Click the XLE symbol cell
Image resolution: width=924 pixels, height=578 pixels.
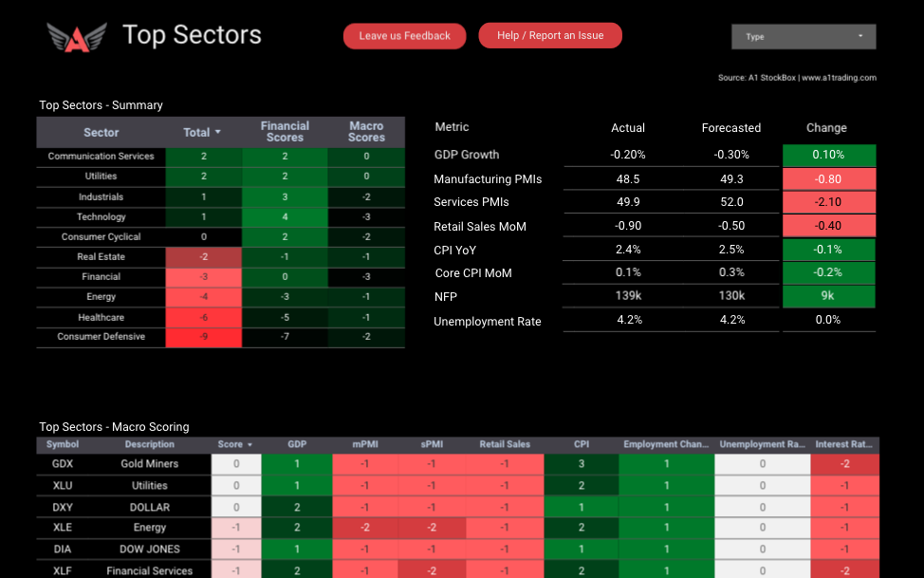tap(63, 528)
